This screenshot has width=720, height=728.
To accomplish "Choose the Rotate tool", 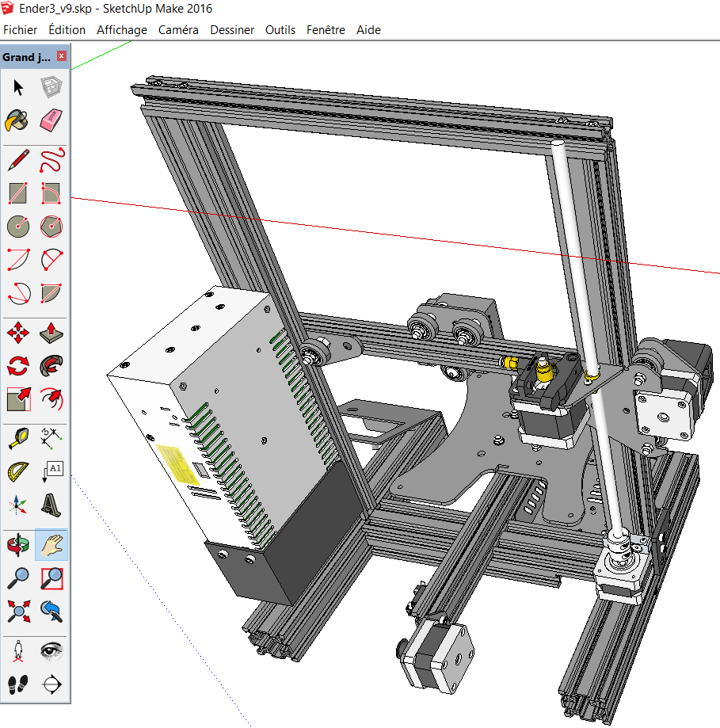I will [x=18, y=366].
